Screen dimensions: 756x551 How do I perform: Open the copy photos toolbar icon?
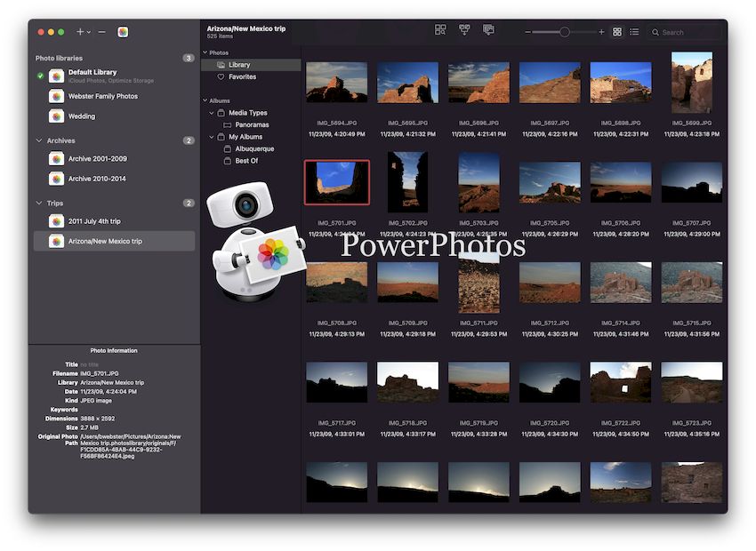(487, 30)
